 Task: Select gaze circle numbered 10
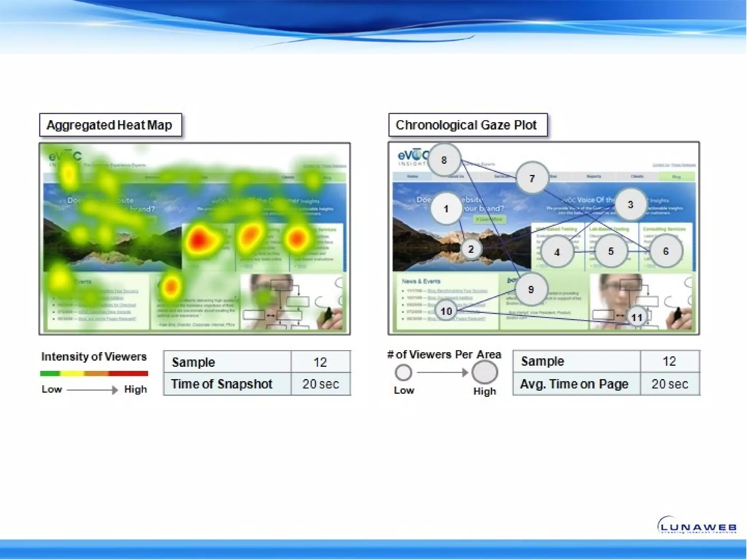(446, 311)
